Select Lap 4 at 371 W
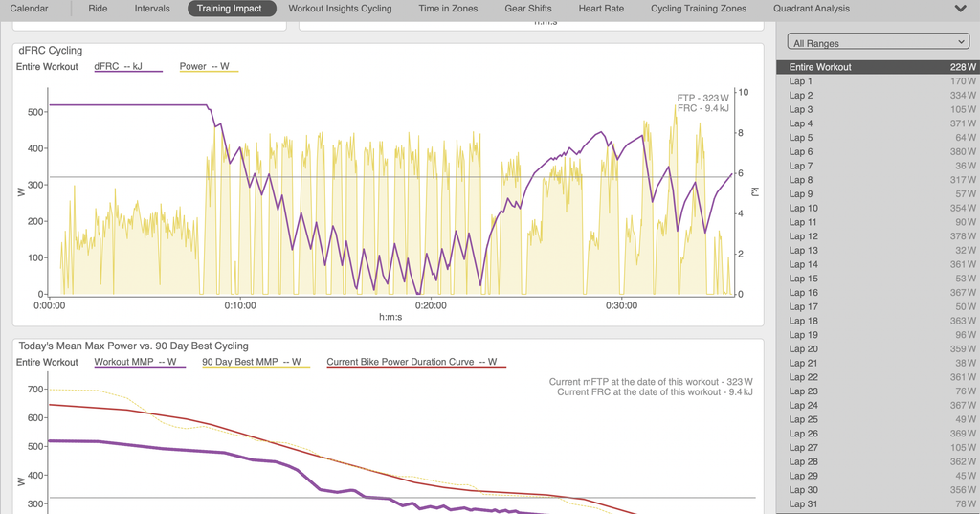This screenshot has width=980, height=514. click(x=879, y=123)
